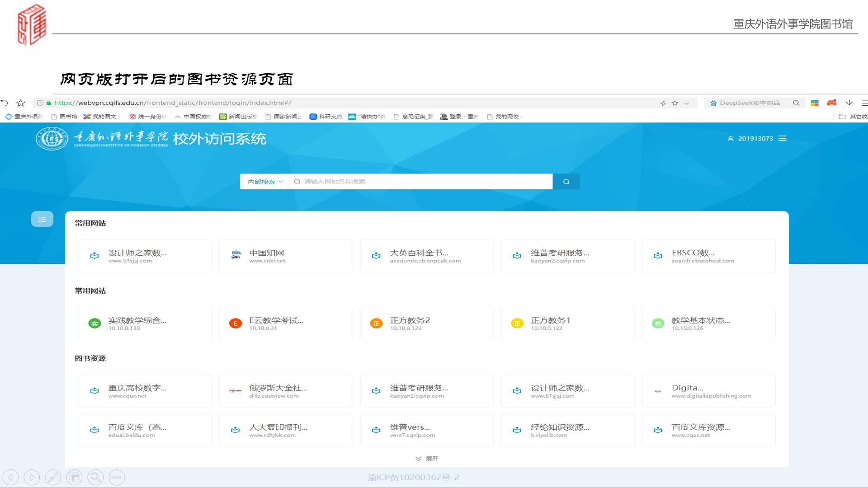Open the 正方教务2 card
Image resolution: width=868 pixels, height=488 pixels.
pos(427,324)
